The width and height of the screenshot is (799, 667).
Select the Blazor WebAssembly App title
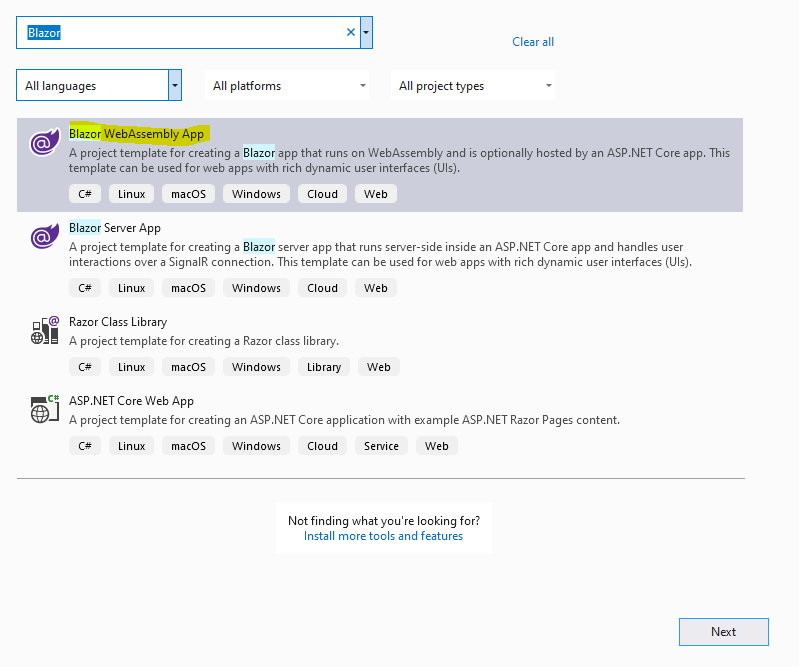137,134
